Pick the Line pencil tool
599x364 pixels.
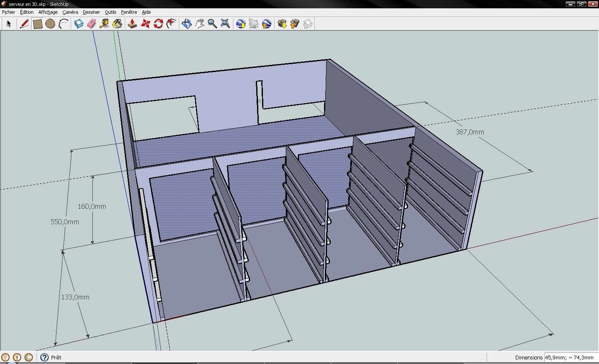tap(25, 24)
